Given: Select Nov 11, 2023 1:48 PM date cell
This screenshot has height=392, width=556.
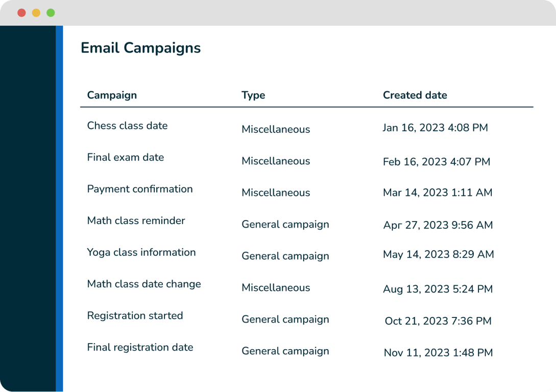Looking at the screenshot, I should pos(438,352).
